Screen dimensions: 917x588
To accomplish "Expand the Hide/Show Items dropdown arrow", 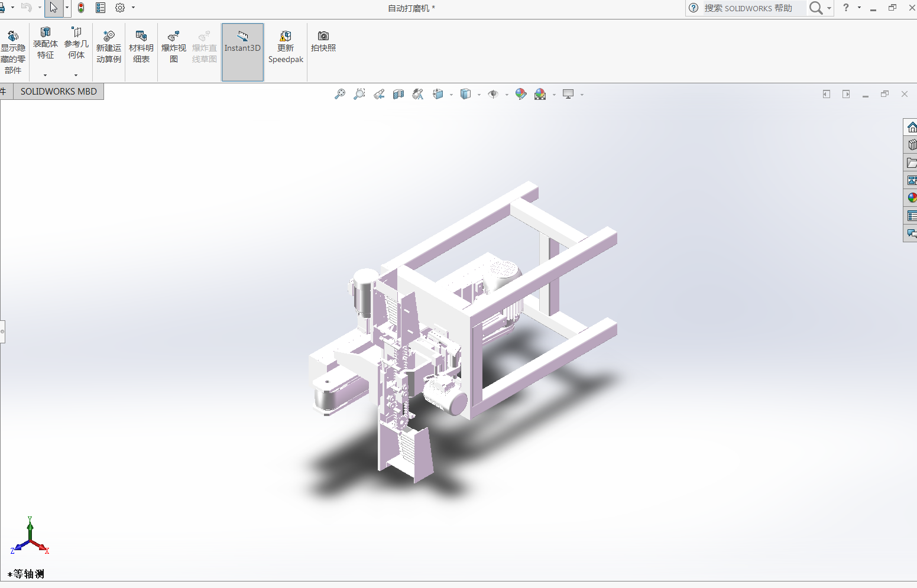I will tap(507, 95).
